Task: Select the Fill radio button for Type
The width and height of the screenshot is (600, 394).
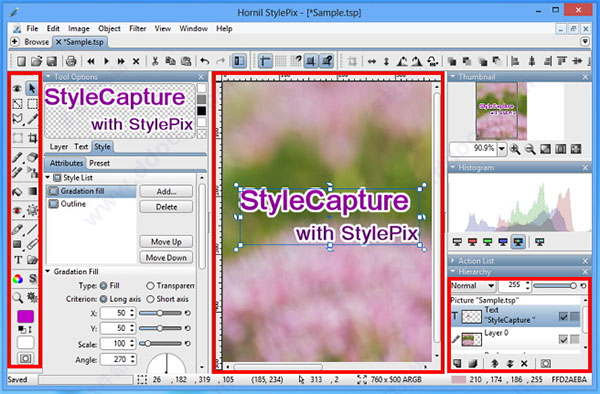Action: [x=103, y=286]
